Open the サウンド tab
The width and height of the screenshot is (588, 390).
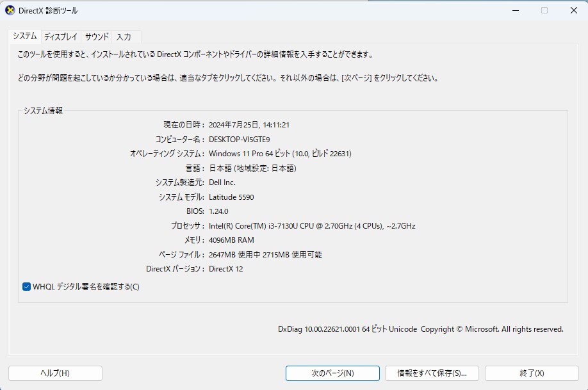click(96, 37)
